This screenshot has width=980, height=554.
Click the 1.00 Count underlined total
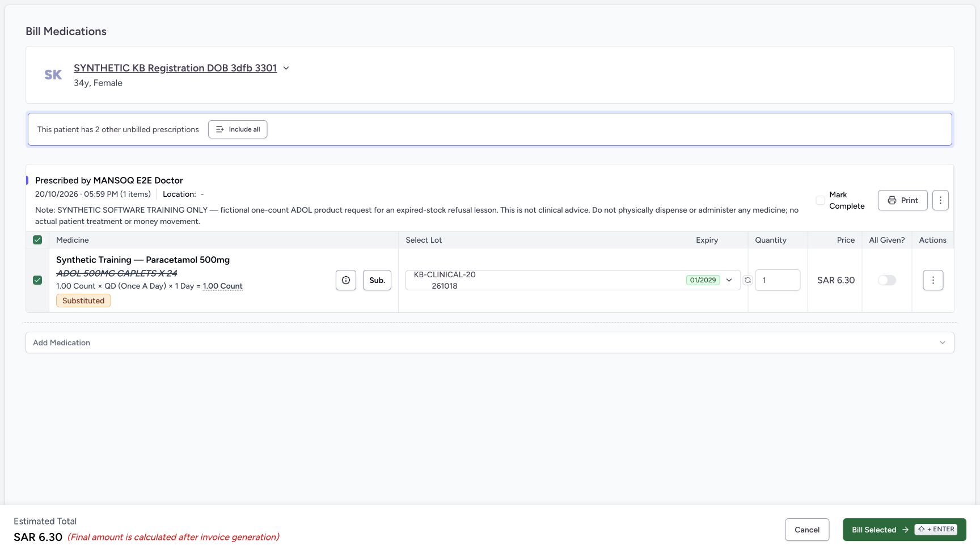[x=223, y=286]
